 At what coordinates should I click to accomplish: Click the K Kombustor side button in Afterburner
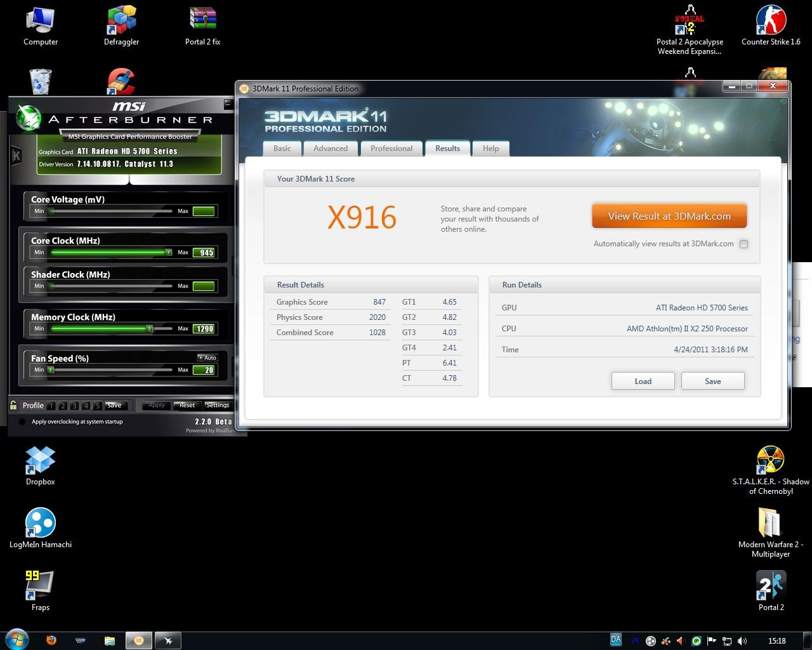click(x=16, y=156)
